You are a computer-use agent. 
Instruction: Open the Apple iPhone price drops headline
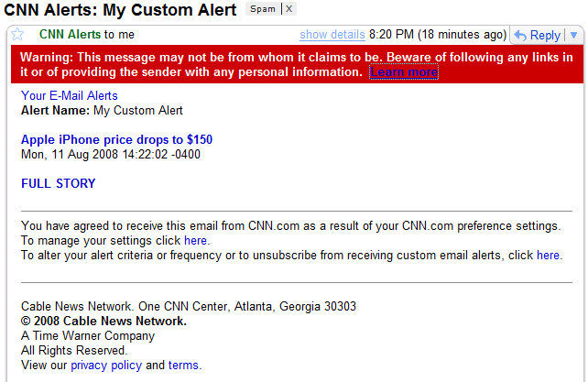point(116,140)
